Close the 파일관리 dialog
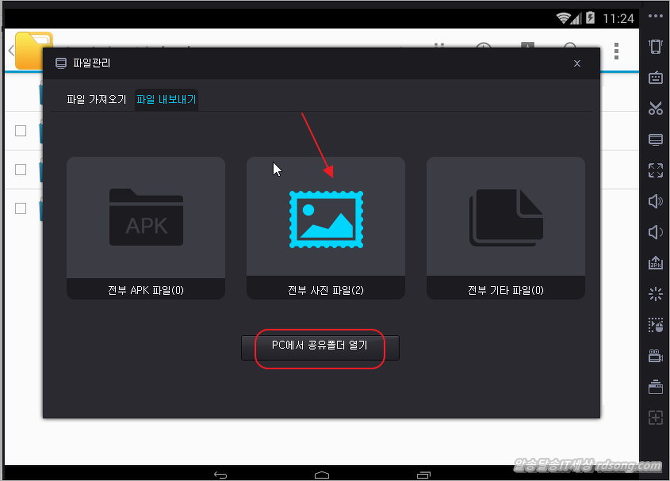 click(577, 63)
